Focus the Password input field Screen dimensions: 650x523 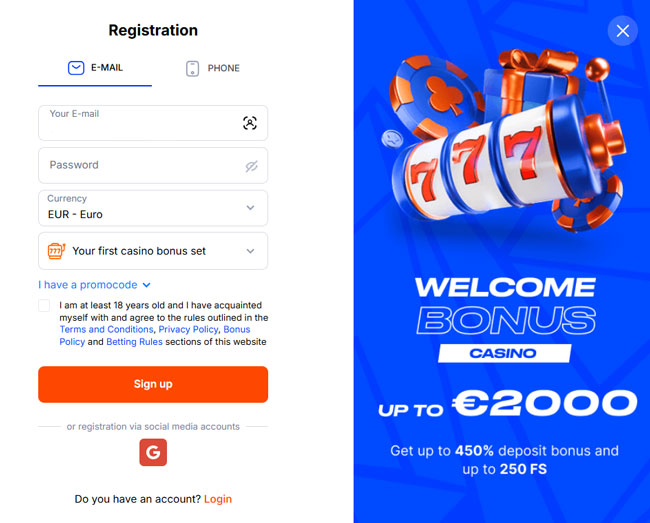(153, 165)
